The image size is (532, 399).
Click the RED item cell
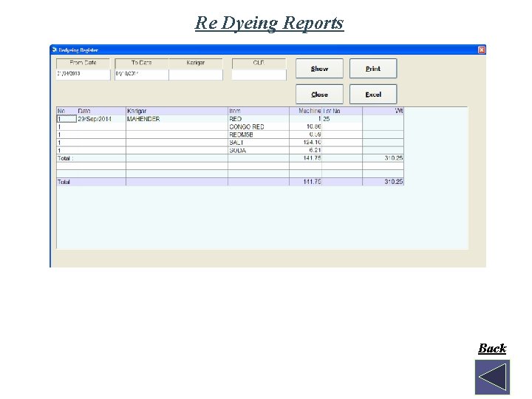(x=259, y=119)
